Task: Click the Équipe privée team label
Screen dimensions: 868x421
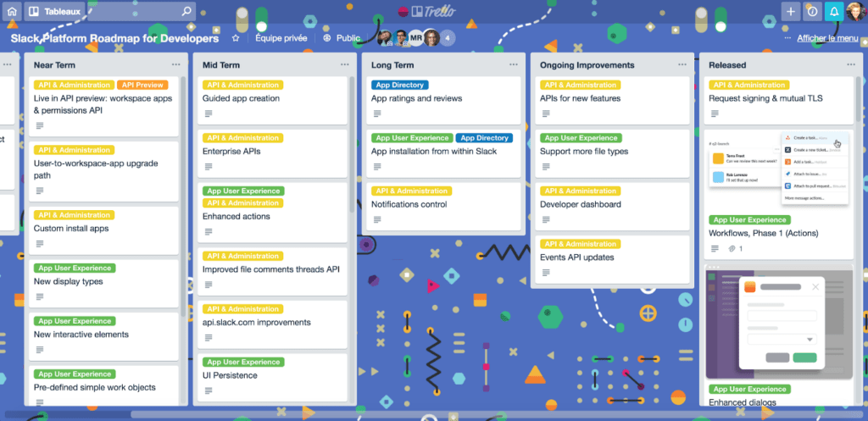Action: pyautogui.click(x=281, y=38)
